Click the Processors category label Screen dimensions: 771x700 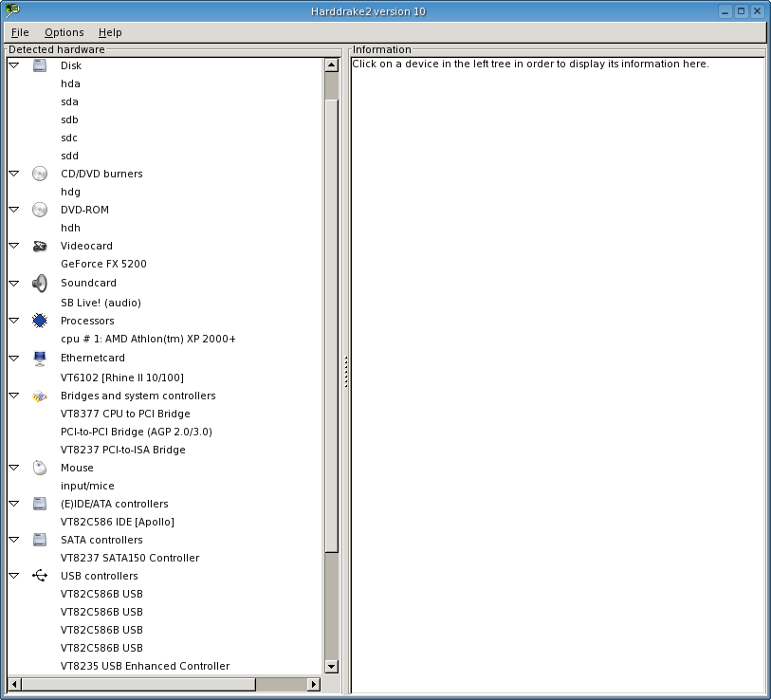(x=87, y=321)
